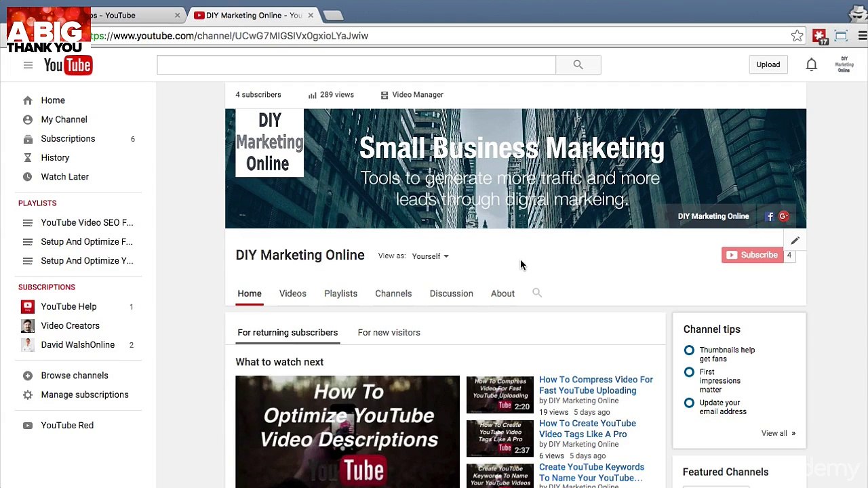Image resolution: width=868 pixels, height=488 pixels.
Task: Click the search magnifier button
Action: (x=578, y=64)
